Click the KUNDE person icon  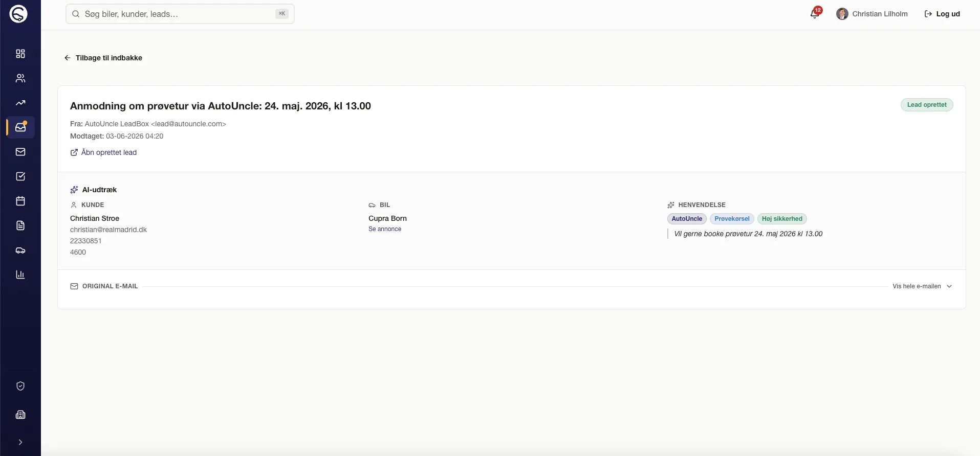click(74, 205)
